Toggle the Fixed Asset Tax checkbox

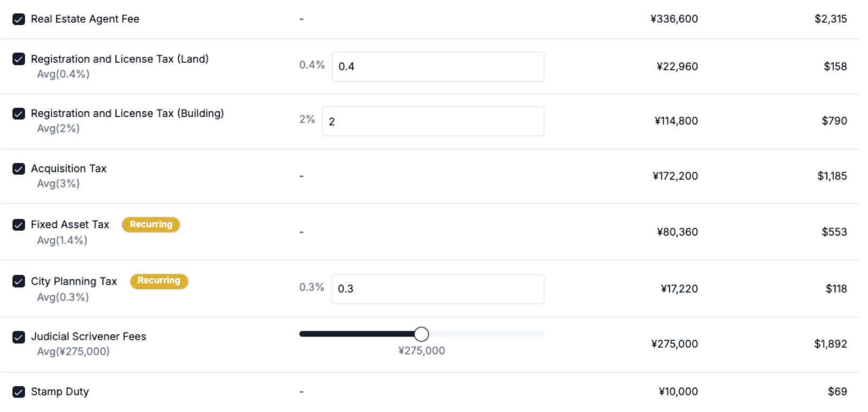tap(18, 225)
